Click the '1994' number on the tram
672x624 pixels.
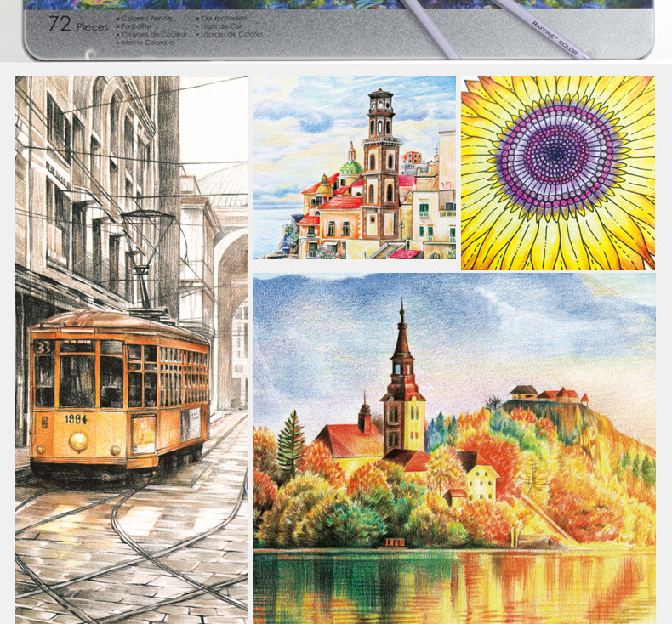(x=76, y=419)
